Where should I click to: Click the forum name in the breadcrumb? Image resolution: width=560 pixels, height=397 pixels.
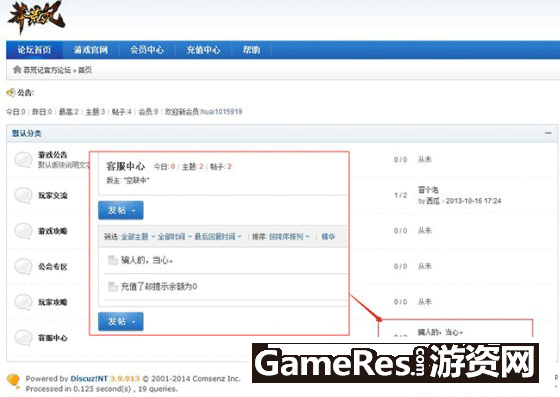pyautogui.click(x=47, y=70)
